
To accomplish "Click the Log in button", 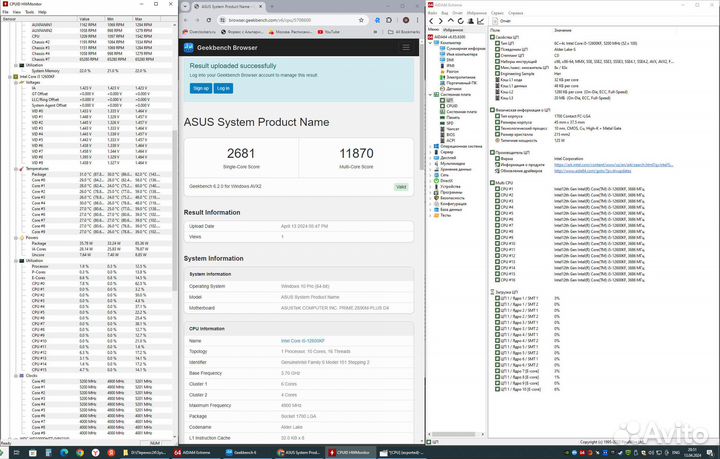I will 223,88.
